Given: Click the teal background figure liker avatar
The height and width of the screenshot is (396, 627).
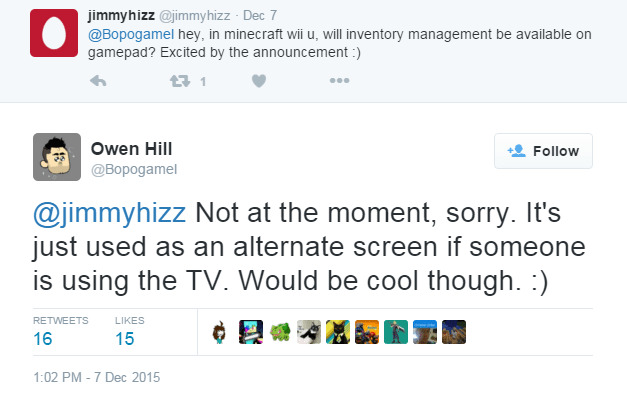Looking at the screenshot, I should 396,332.
